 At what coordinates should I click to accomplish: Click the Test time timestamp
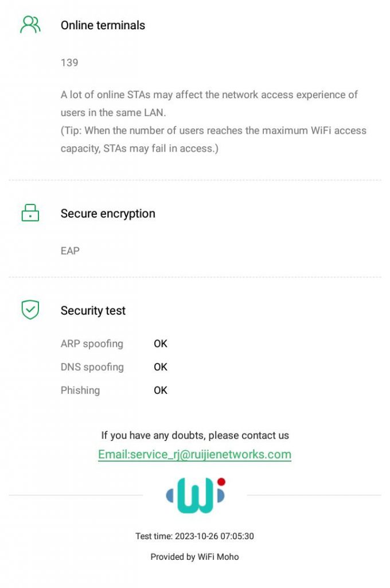click(x=194, y=536)
